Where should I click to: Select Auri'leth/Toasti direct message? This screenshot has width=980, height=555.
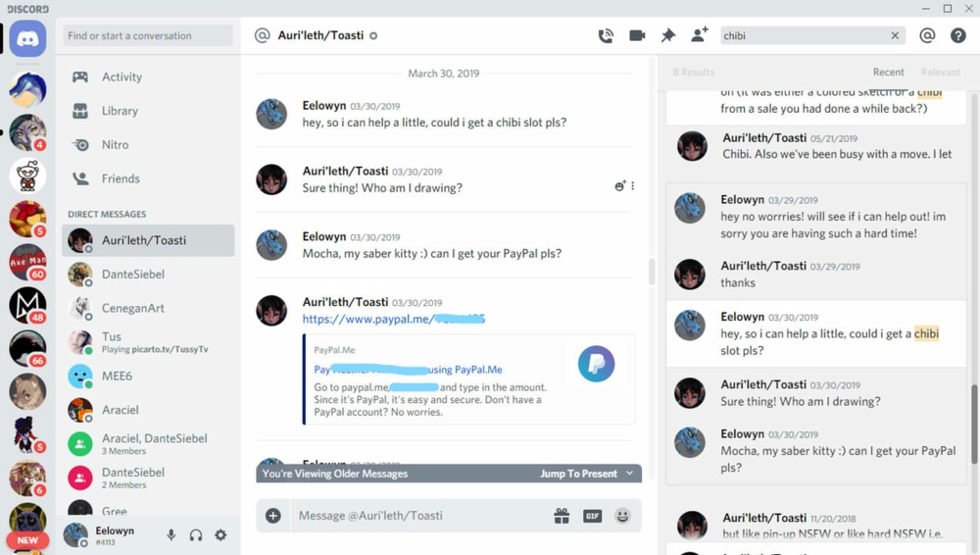[148, 240]
